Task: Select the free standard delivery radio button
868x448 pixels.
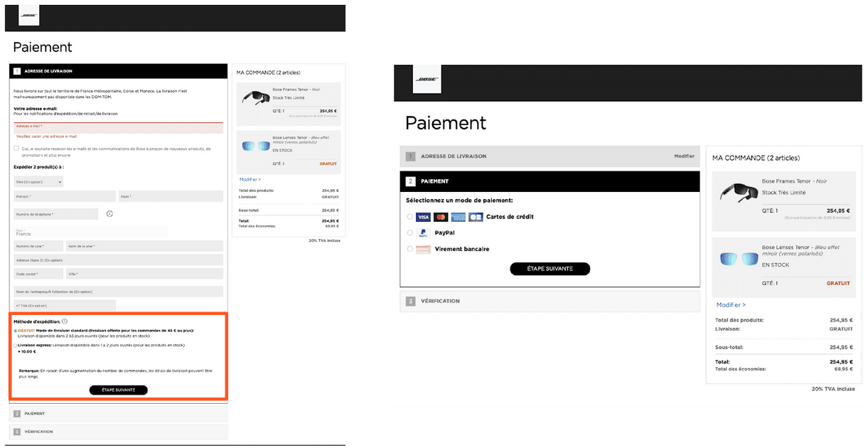Action: [16, 331]
